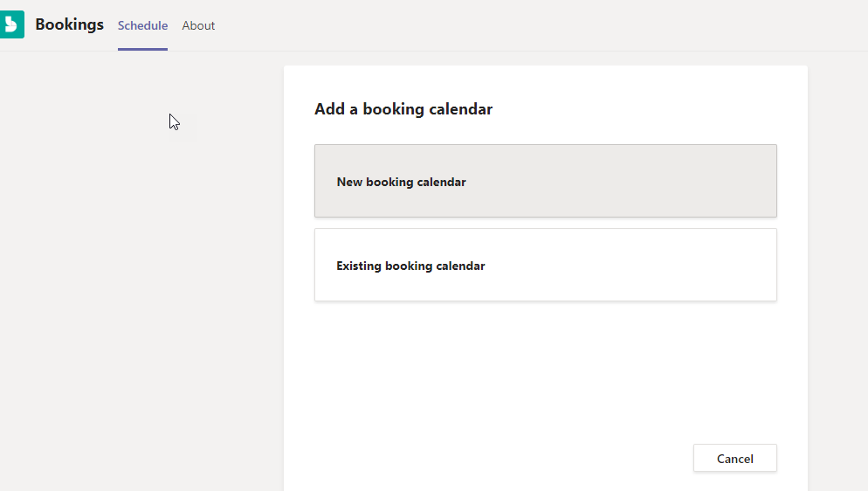Click the 'New booking calendar' label text
This screenshot has width=868, height=491.
pos(401,183)
